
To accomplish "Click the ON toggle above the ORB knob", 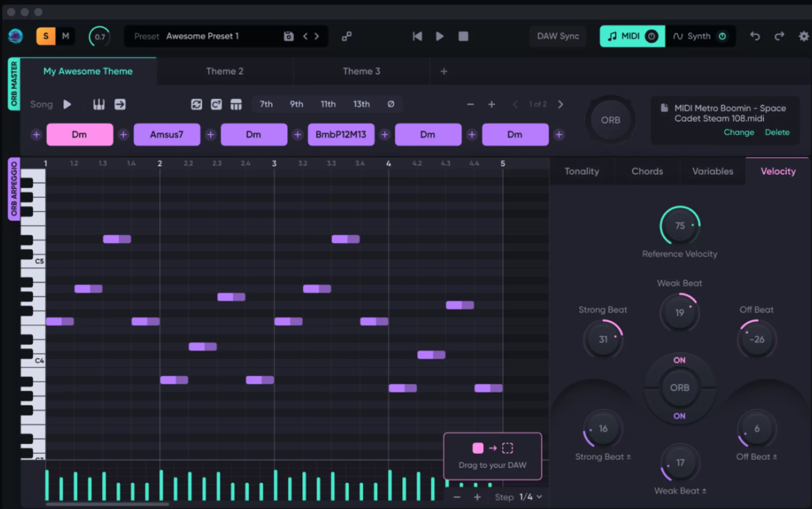I will pyautogui.click(x=679, y=360).
